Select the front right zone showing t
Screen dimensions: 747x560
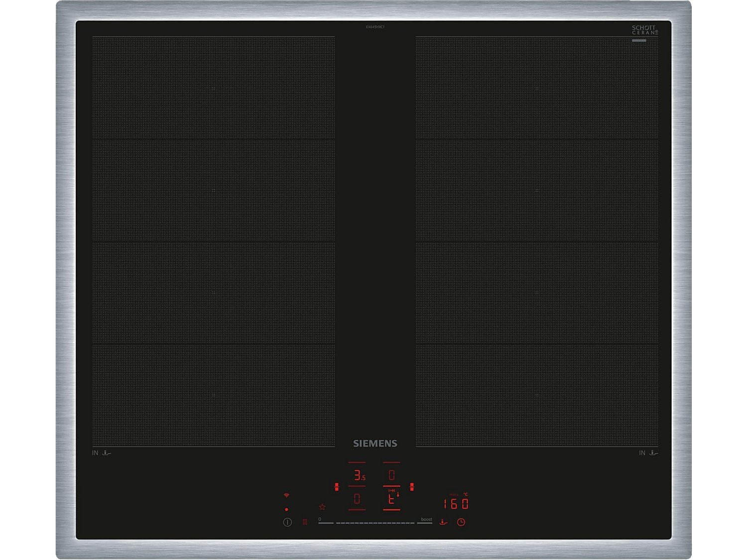coord(392,499)
